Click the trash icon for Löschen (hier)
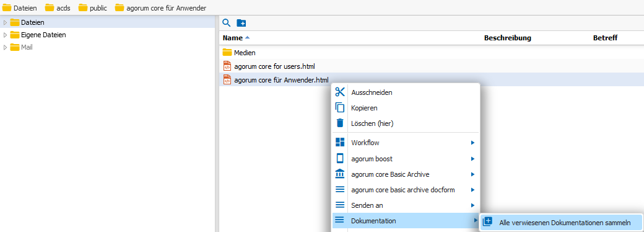 (x=340, y=123)
